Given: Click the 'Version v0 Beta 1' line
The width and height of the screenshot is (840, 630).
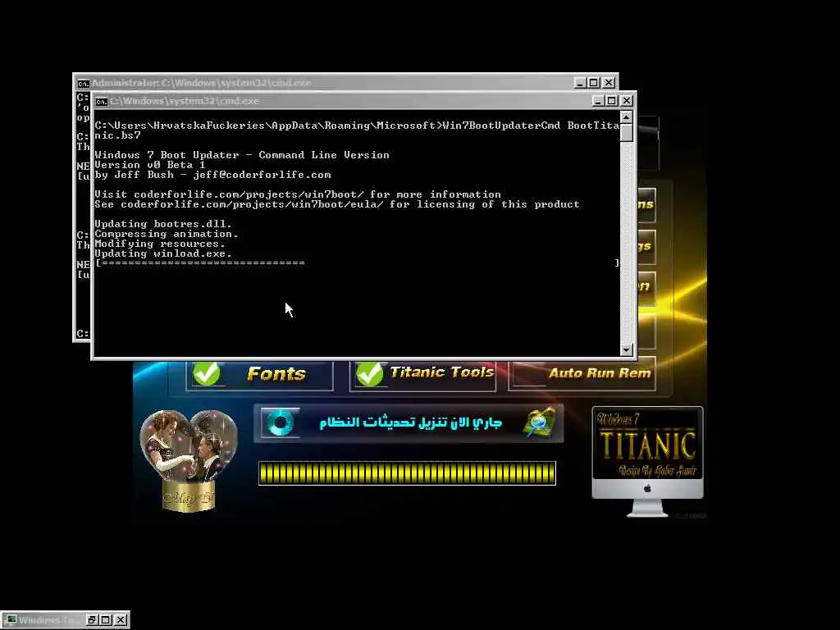Looking at the screenshot, I should point(150,165).
